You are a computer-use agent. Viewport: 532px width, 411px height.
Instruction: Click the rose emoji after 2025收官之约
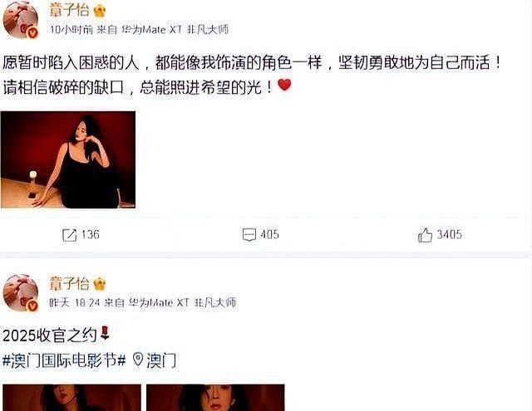[106, 333]
